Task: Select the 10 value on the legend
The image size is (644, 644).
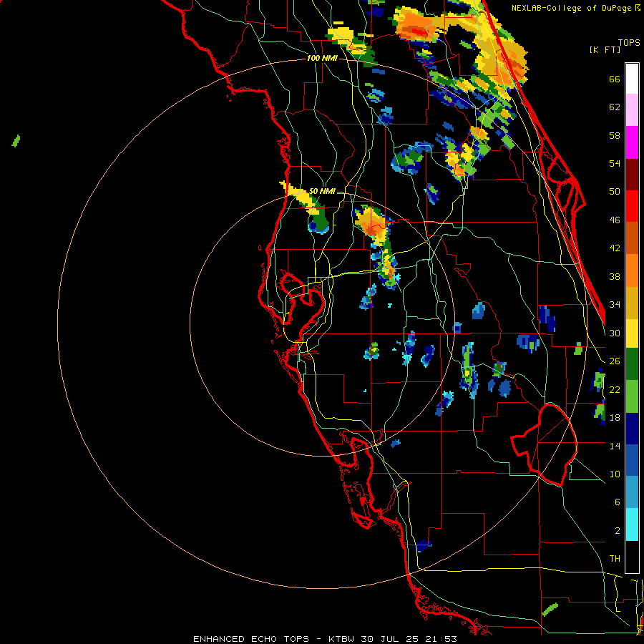Action: click(x=615, y=474)
